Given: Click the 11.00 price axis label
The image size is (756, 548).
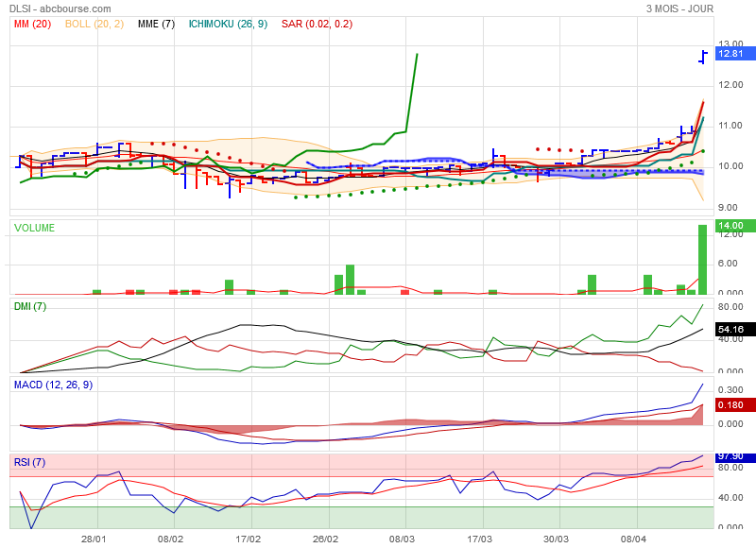Looking at the screenshot, I should point(730,126).
